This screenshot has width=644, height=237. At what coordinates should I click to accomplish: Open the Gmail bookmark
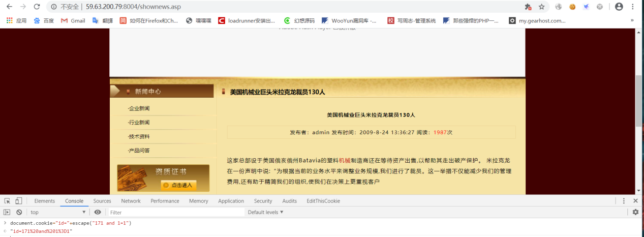click(73, 21)
